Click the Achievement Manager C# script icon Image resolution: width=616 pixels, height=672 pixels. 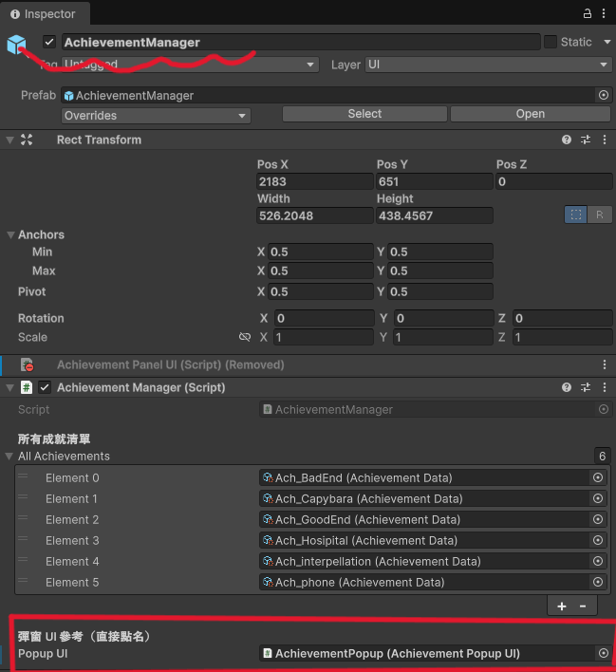27,387
